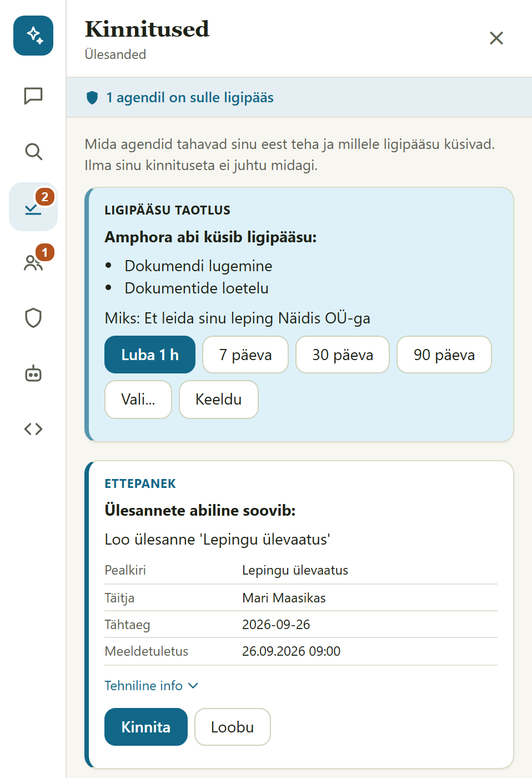Screen dimensions: 532x778
Task: Click deadline value '2026-09-26'
Action: (276, 625)
